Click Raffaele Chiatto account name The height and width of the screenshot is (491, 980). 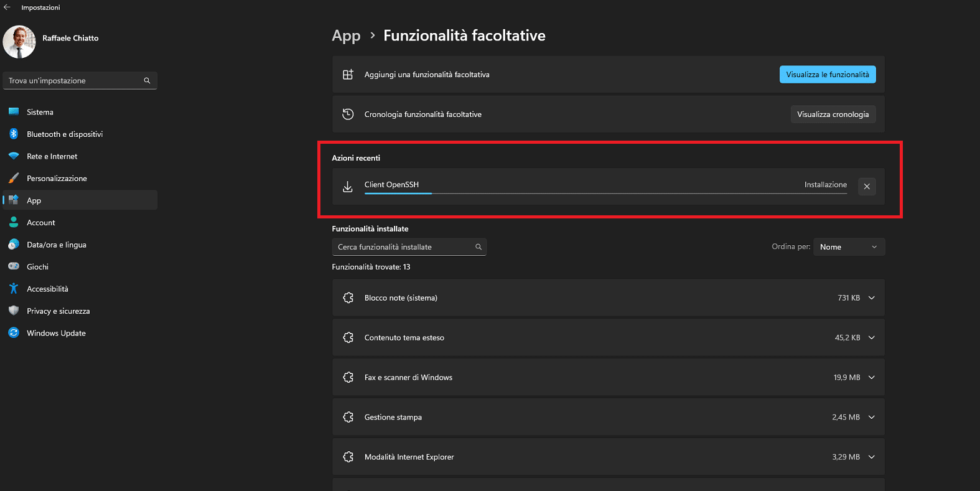(70, 38)
